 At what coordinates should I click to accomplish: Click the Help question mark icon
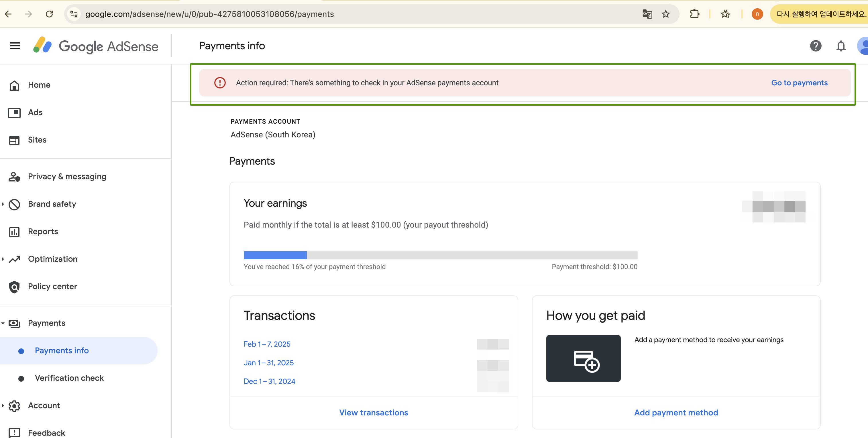point(816,46)
